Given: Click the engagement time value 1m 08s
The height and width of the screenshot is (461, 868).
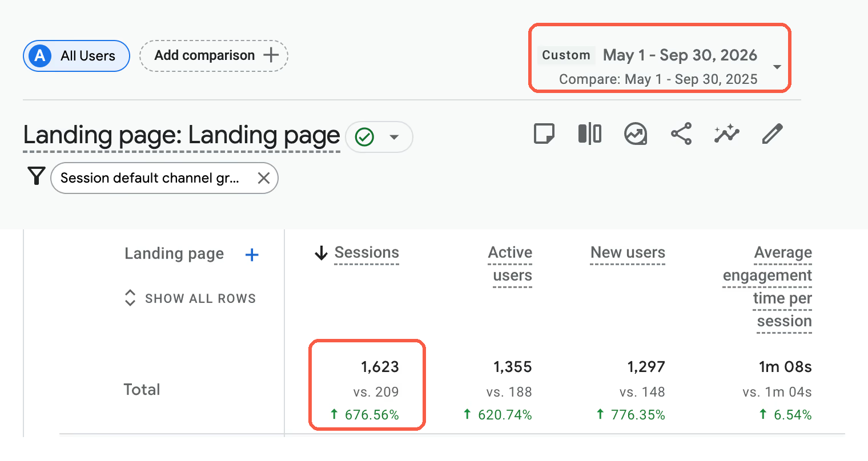Looking at the screenshot, I should pyautogui.click(x=785, y=367).
